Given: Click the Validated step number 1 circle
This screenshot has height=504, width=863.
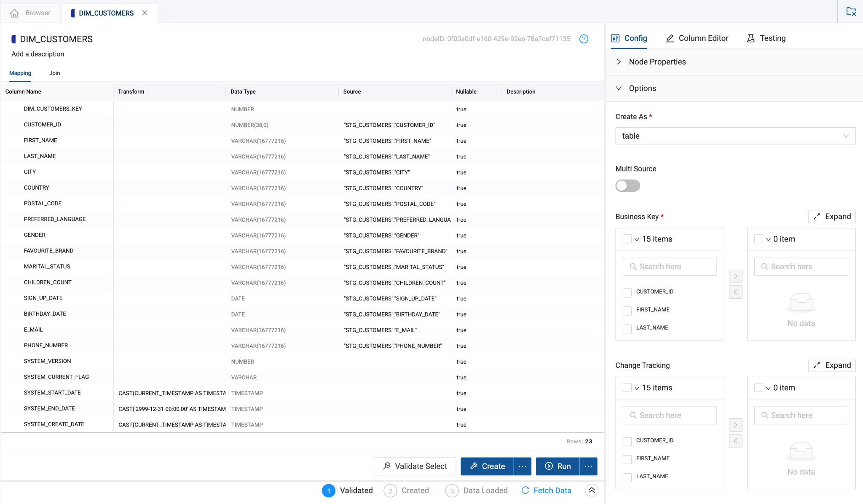Looking at the screenshot, I should click(329, 491).
